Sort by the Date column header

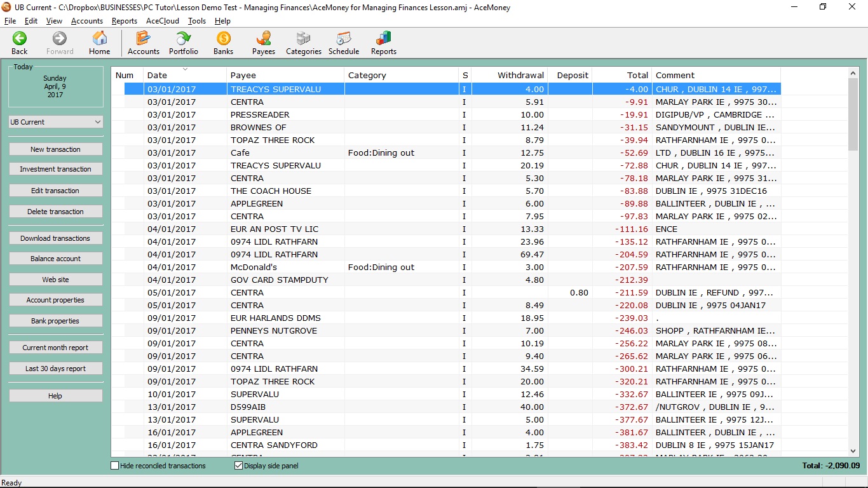point(185,75)
